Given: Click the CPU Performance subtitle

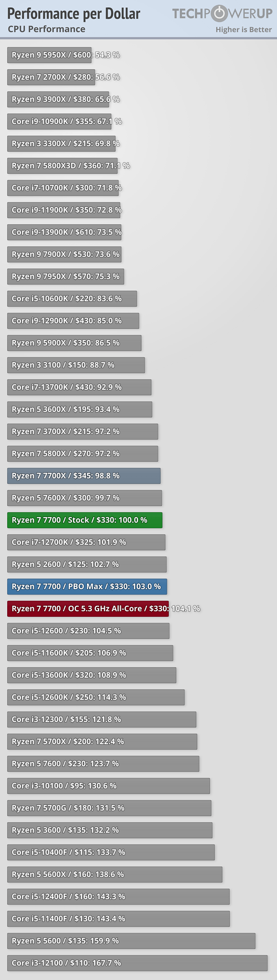Looking at the screenshot, I should click(x=47, y=29).
